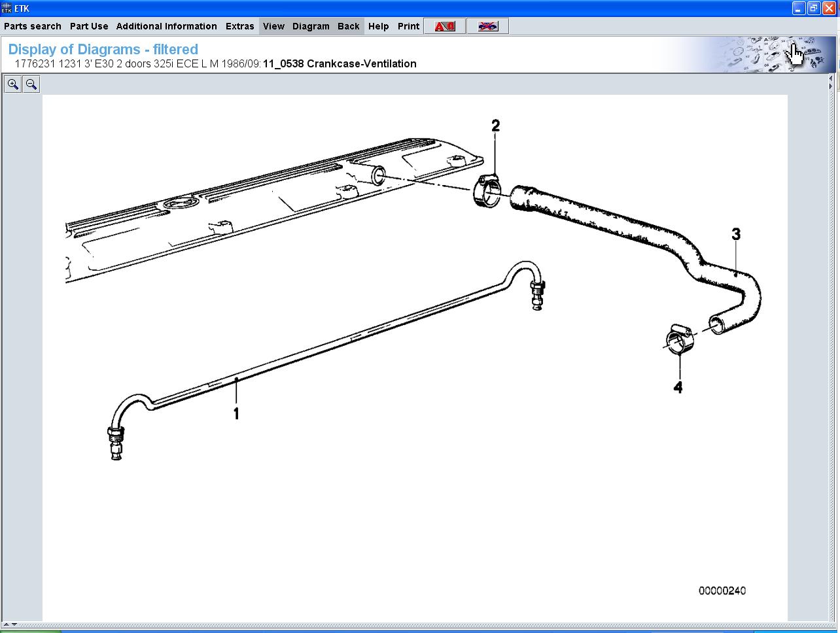
Task: Click the zoom in magnifier icon
Action: 12,84
